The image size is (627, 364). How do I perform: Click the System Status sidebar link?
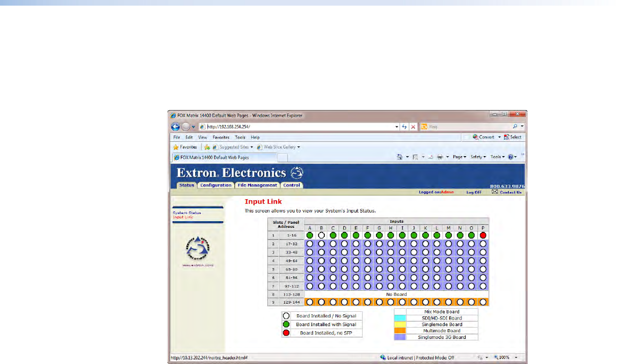pyautogui.click(x=187, y=213)
